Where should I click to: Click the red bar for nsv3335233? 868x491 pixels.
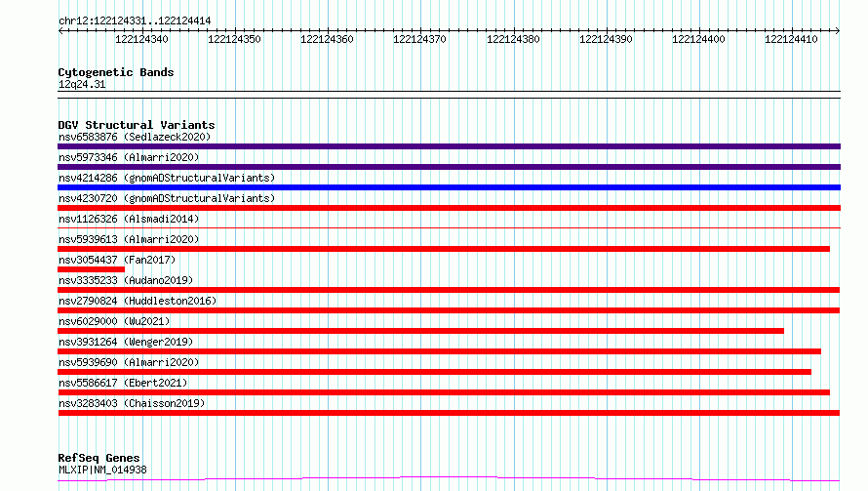449,290
